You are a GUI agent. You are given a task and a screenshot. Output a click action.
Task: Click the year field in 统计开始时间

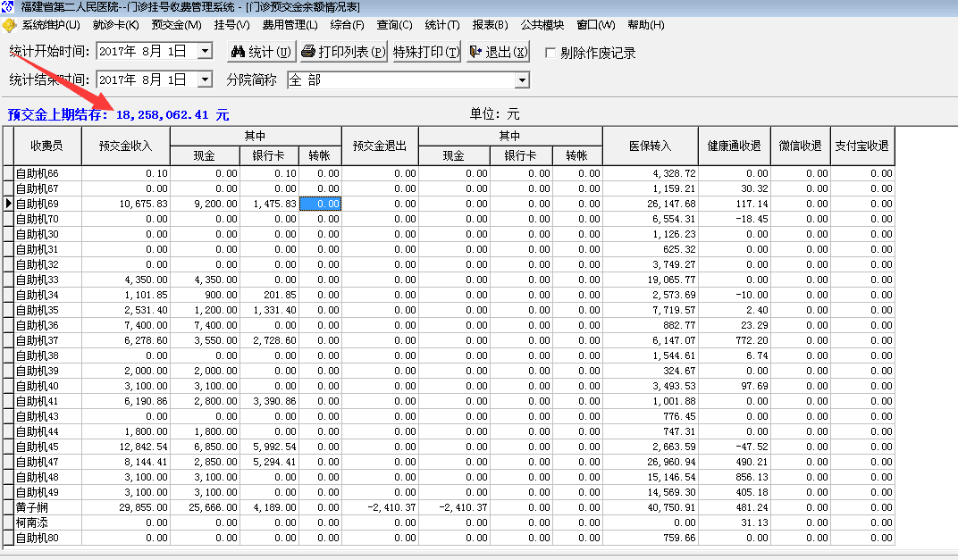pos(117,51)
